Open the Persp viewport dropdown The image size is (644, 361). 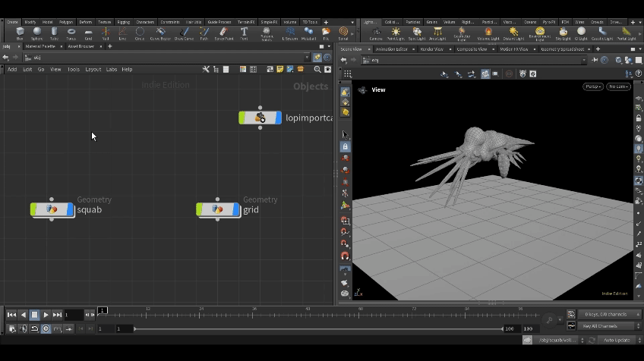[x=592, y=86]
